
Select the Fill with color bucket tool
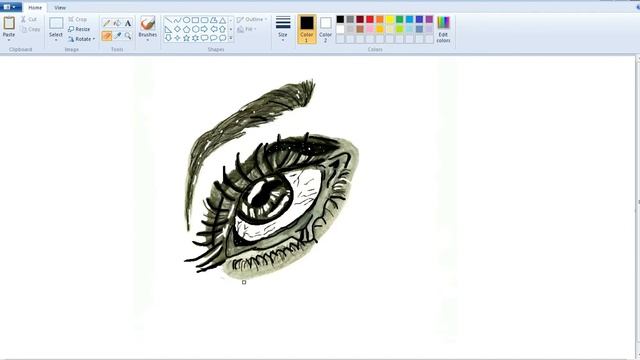point(118,23)
